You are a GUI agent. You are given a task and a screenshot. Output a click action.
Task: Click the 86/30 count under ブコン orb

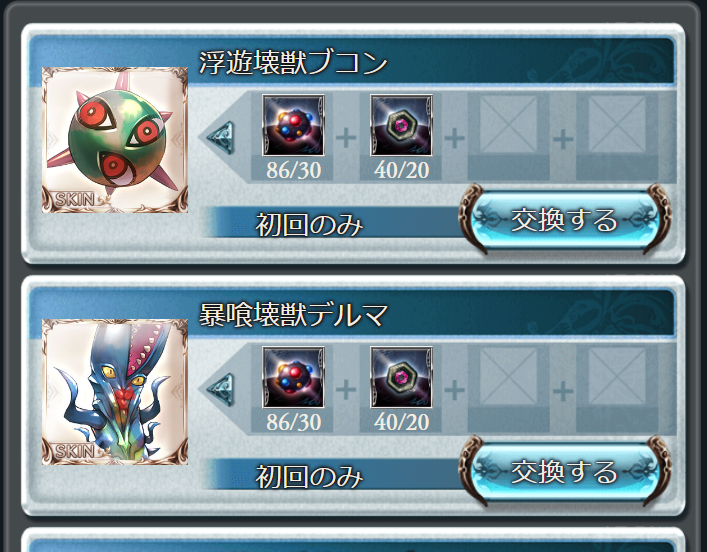pos(294,170)
